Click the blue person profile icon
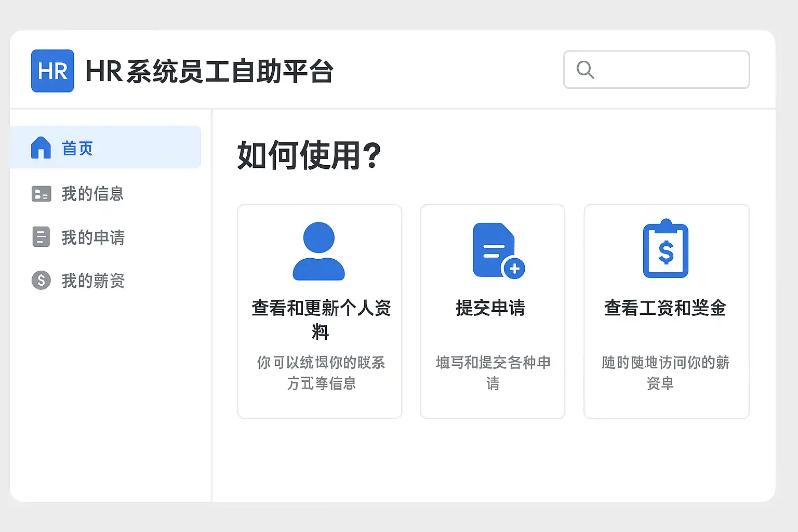The image size is (798, 532). (319, 251)
